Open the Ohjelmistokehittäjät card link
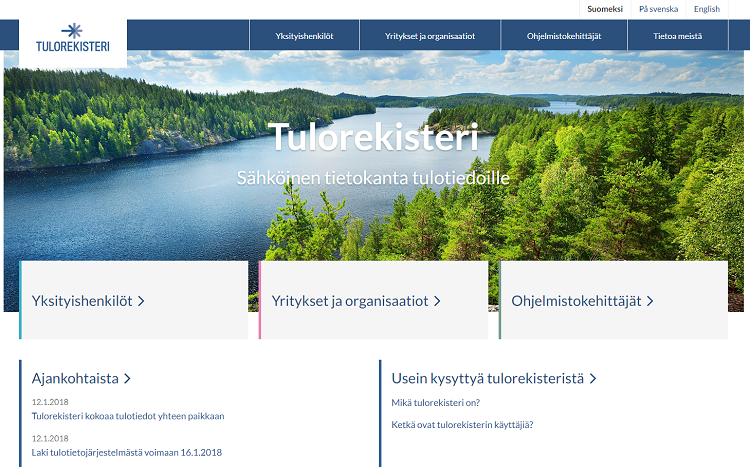This screenshot has height=467, width=750. pyautogui.click(x=576, y=301)
